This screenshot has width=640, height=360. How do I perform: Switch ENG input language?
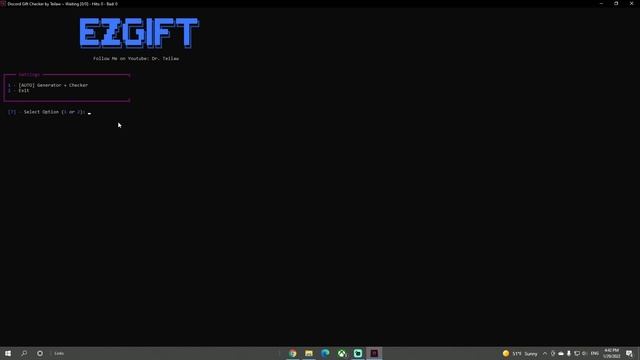[x=595, y=353]
